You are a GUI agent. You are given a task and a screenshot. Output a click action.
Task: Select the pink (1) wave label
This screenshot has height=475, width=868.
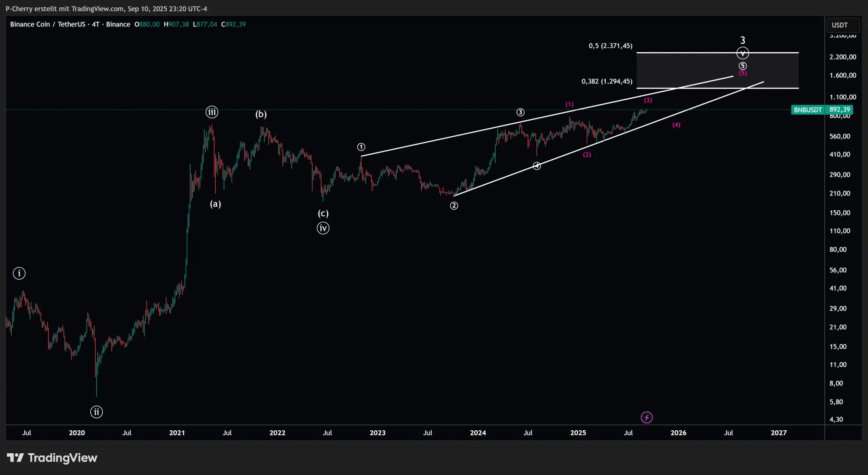569,104
